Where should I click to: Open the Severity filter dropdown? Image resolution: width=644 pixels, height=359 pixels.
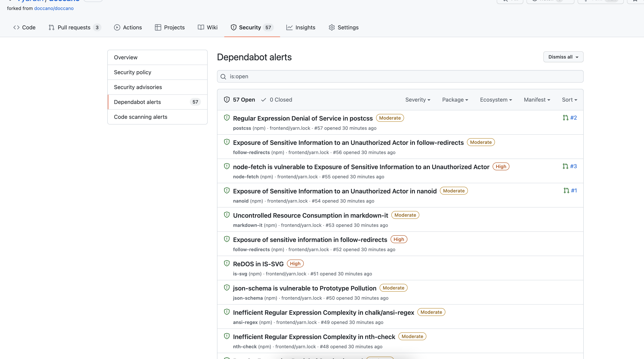pos(418,99)
